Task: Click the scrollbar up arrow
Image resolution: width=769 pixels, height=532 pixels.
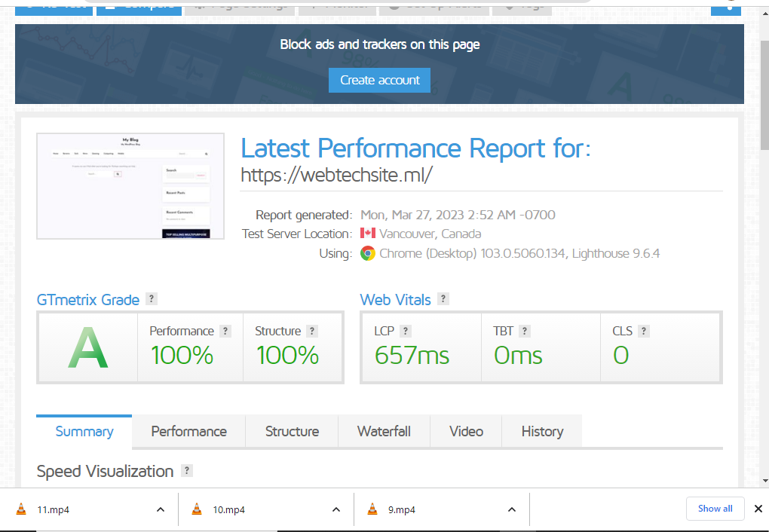Action: 764,13
